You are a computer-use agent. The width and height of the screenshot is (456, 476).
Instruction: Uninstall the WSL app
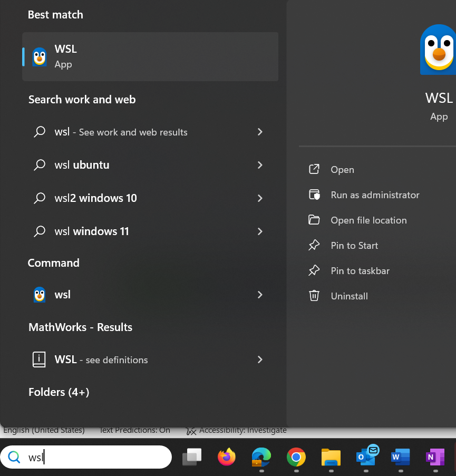click(349, 296)
